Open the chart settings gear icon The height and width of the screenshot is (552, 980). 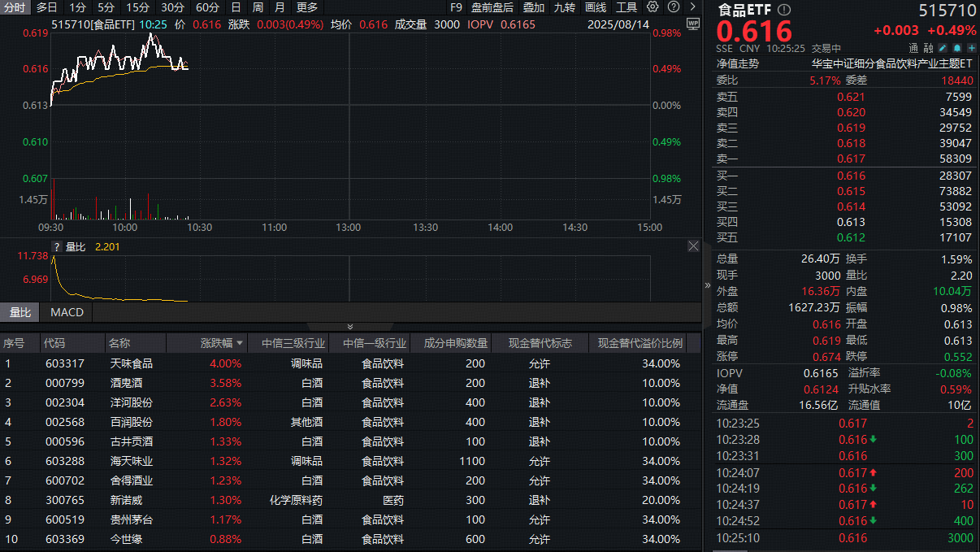tap(653, 7)
